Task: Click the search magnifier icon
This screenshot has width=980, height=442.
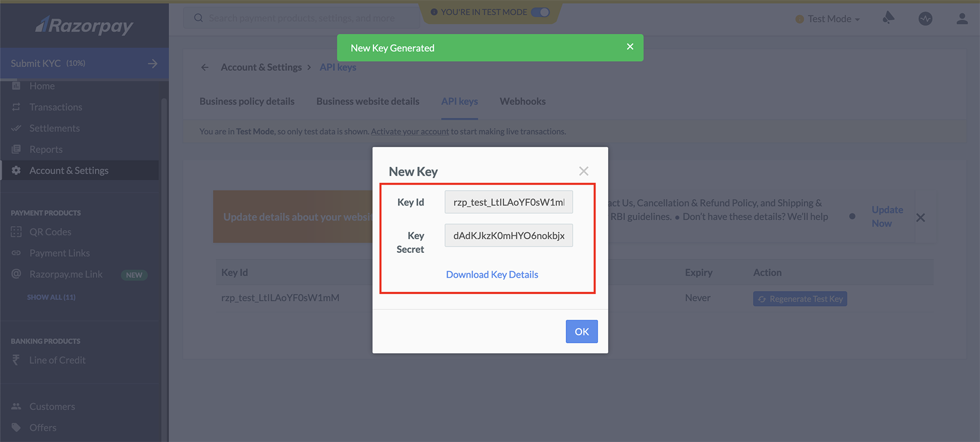Action: point(199,18)
